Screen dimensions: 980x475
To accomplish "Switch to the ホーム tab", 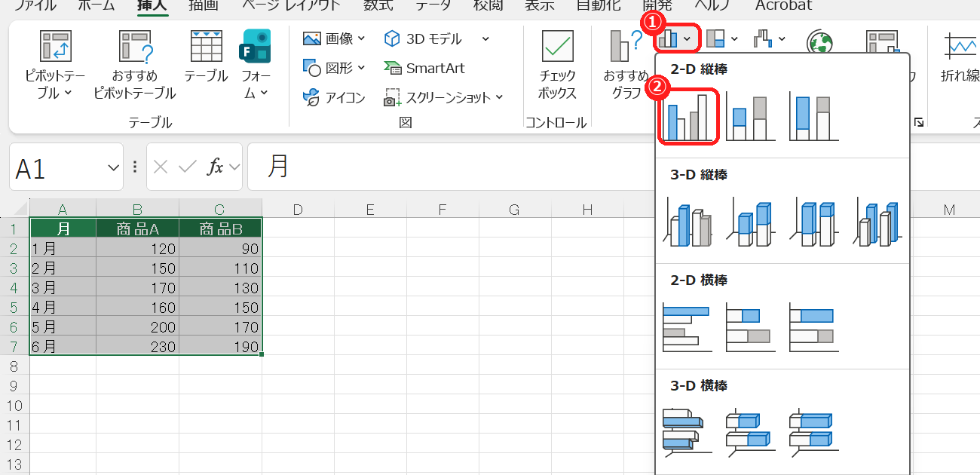I will [96, 5].
